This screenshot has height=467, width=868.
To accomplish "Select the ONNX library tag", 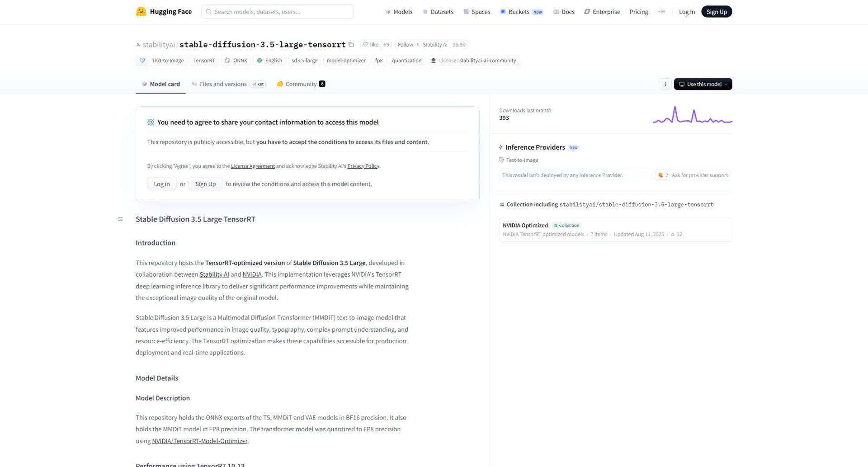I will coord(236,61).
